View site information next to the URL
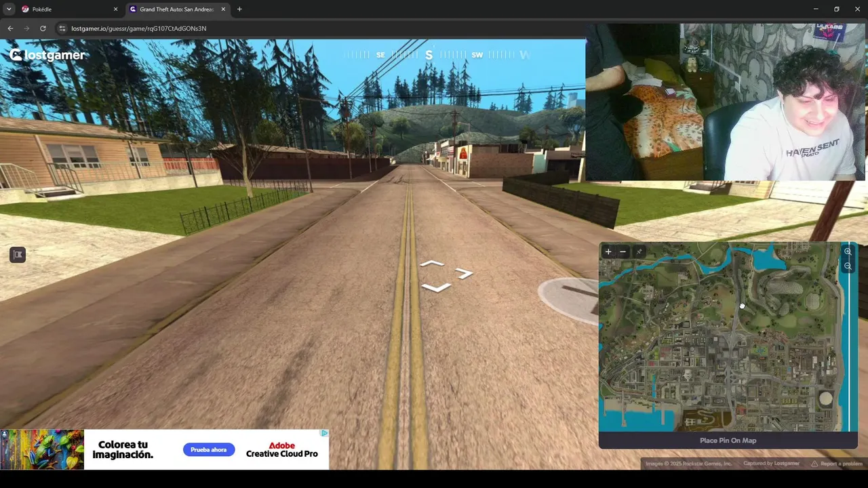This screenshot has width=868, height=488. pos(62,28)
